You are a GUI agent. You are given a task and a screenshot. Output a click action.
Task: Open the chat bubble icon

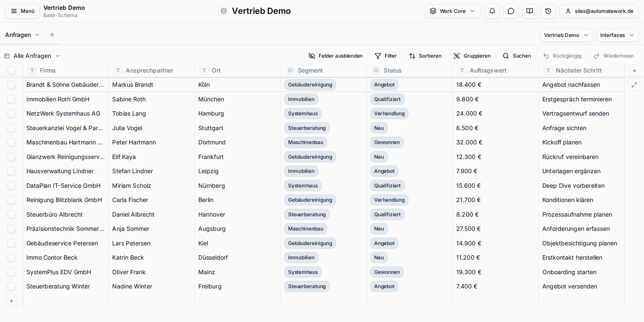pyautogui.click(x=511, y=11)
